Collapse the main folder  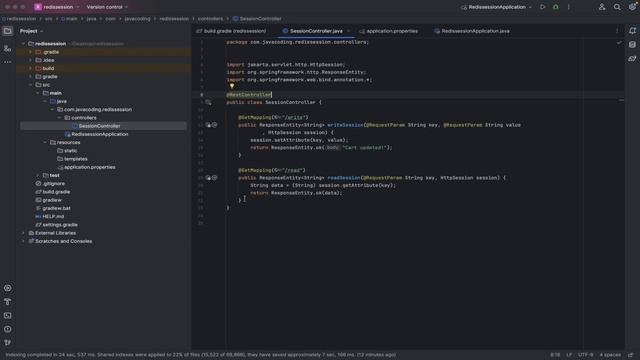pos(38,93)
